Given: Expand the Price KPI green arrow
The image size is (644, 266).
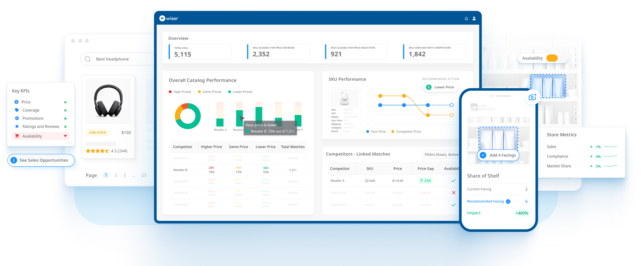Looking at the screenshot, I should 65,102.
